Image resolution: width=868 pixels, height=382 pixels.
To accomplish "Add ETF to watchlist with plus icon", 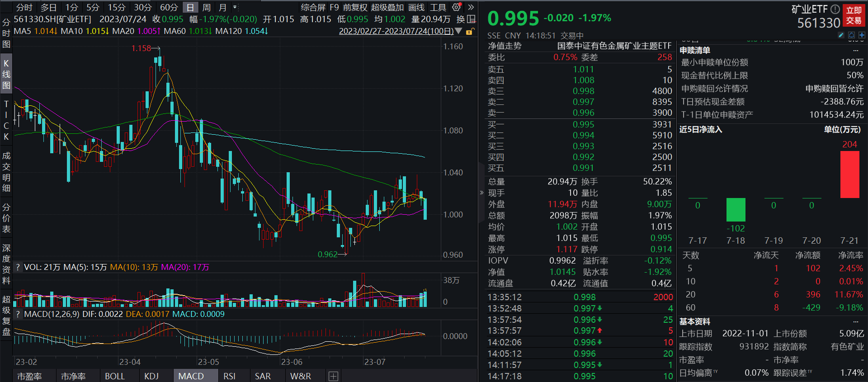I will [x=862, y=35].
